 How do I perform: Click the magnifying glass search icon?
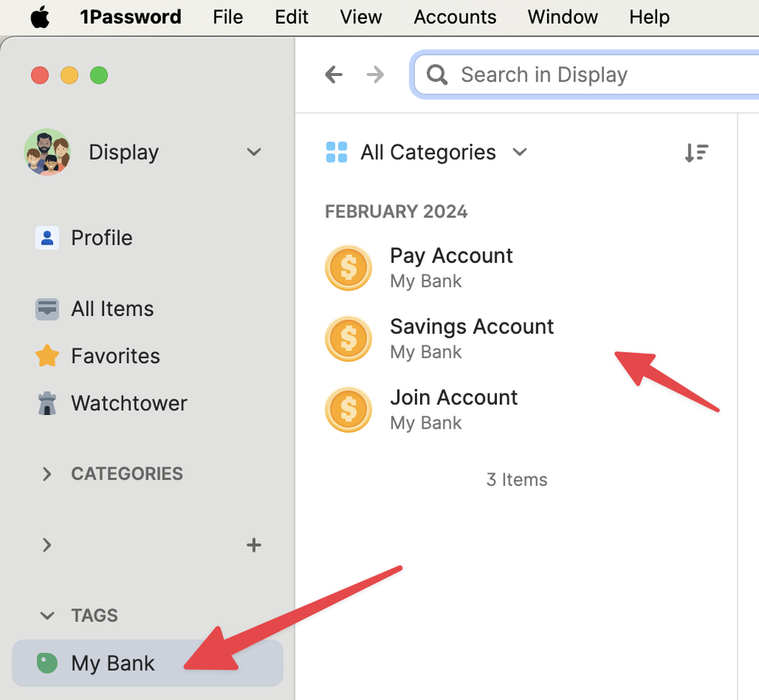click(x=437, y=74)
